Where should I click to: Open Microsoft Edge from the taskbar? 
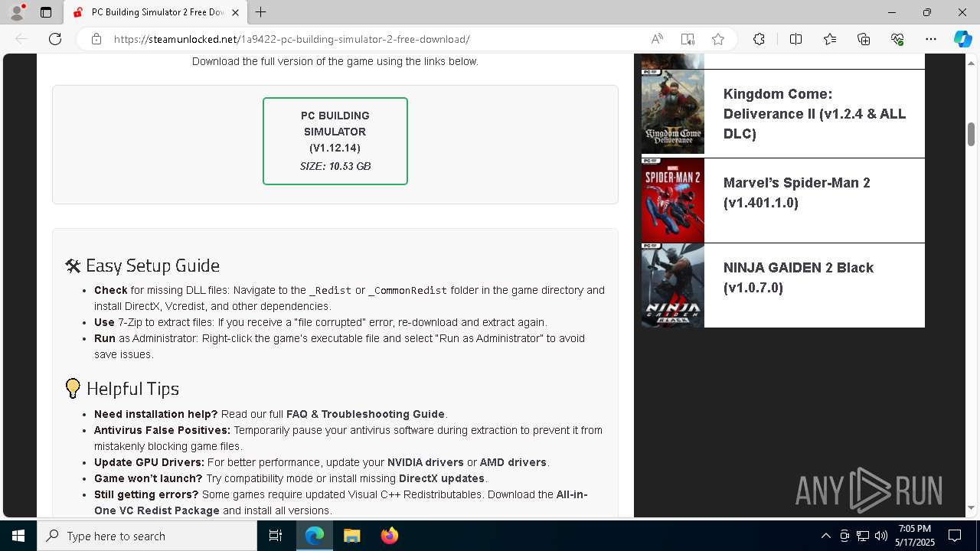(315, 536)
